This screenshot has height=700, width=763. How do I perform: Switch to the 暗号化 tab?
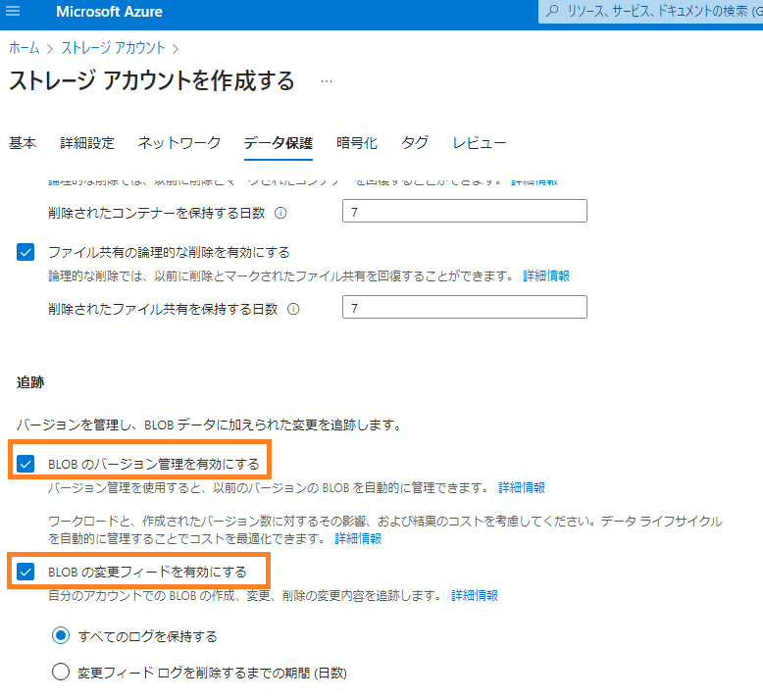pyautogui.click(x=357, y=142)
